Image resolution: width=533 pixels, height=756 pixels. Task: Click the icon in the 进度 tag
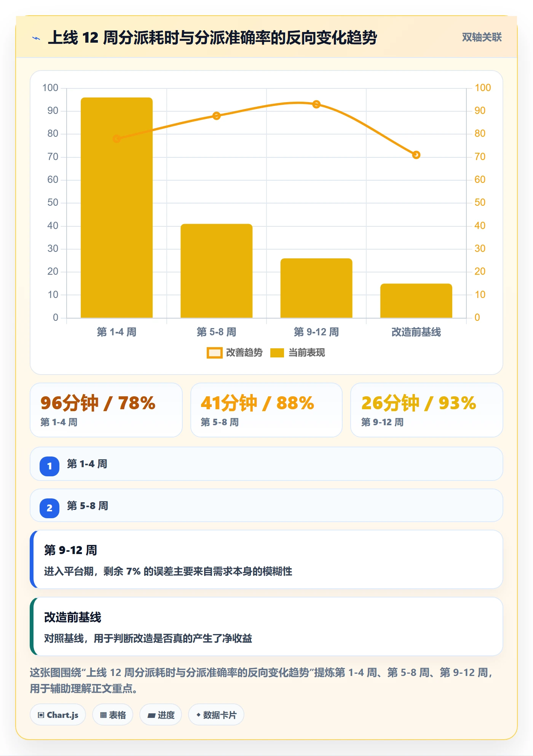pyautogui.click(x=151, y=715)
